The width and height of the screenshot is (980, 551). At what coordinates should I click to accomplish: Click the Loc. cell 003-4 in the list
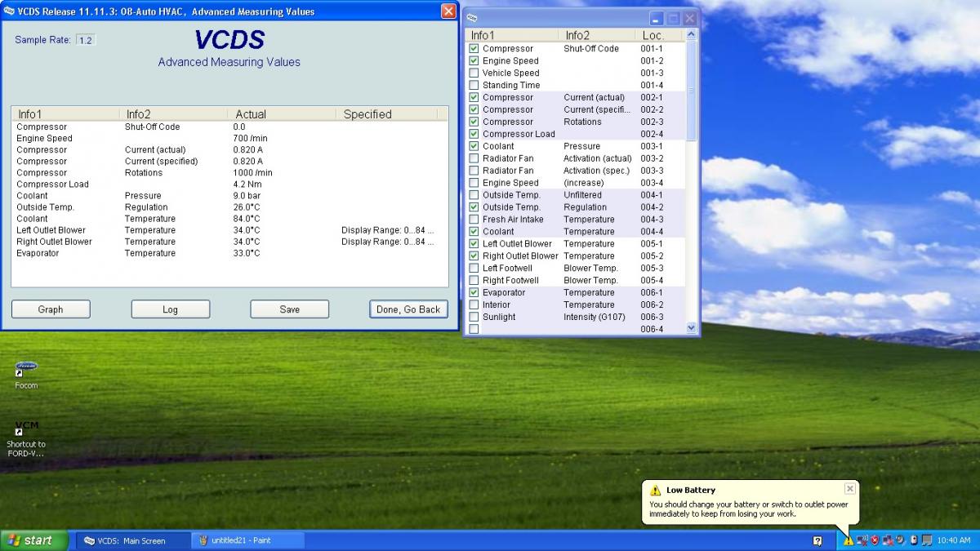(652, 183)
